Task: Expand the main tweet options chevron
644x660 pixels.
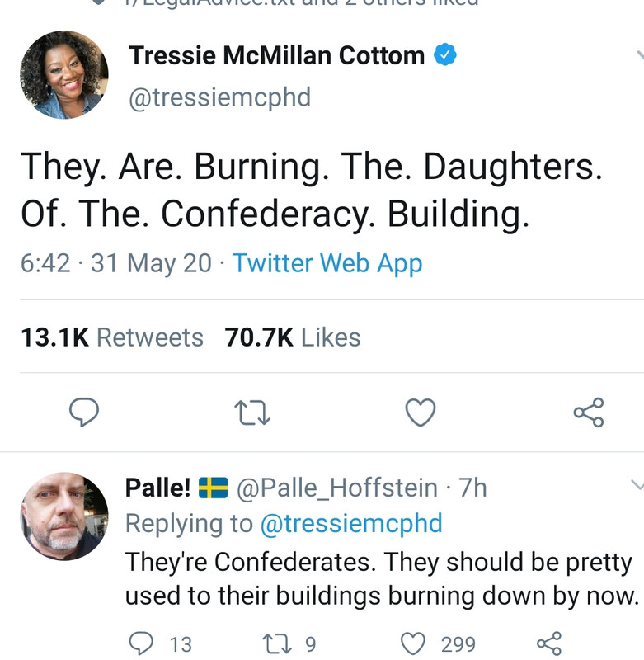Action: [x=639, y=55]
